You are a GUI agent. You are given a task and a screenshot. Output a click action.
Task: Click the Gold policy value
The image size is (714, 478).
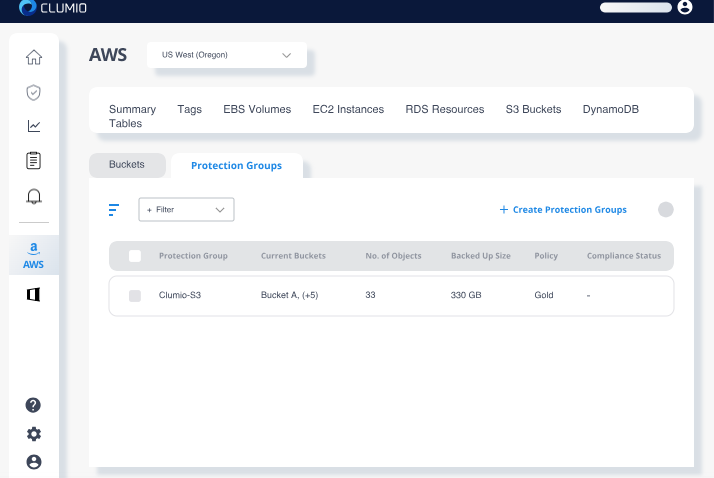[x=544, y=295]
